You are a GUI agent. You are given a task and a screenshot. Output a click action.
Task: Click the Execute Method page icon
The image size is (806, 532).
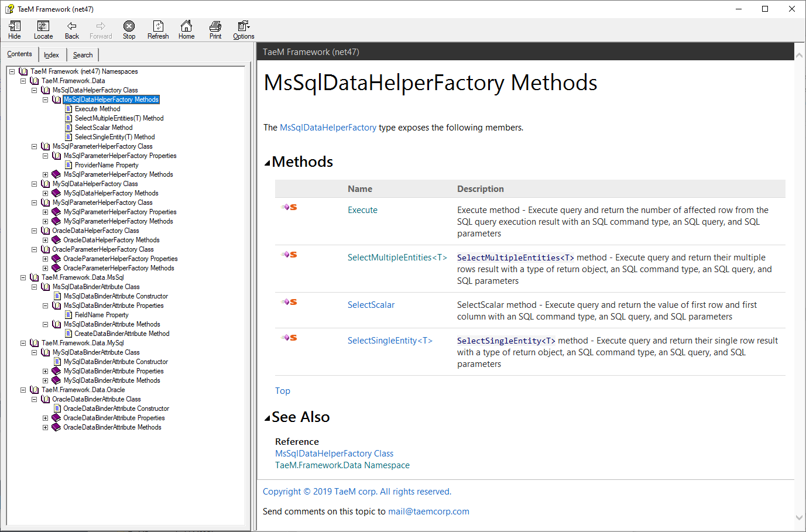tap(68, 109)
